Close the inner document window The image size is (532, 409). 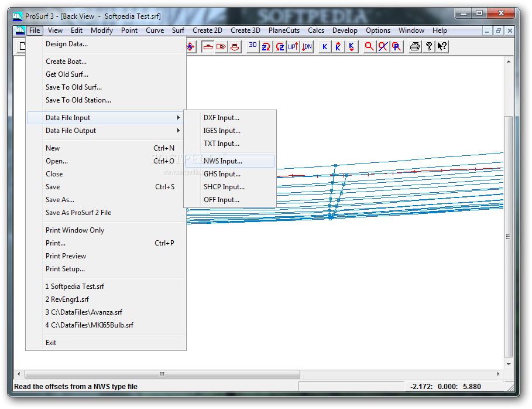pyautogui.click(x=510, y=30)
